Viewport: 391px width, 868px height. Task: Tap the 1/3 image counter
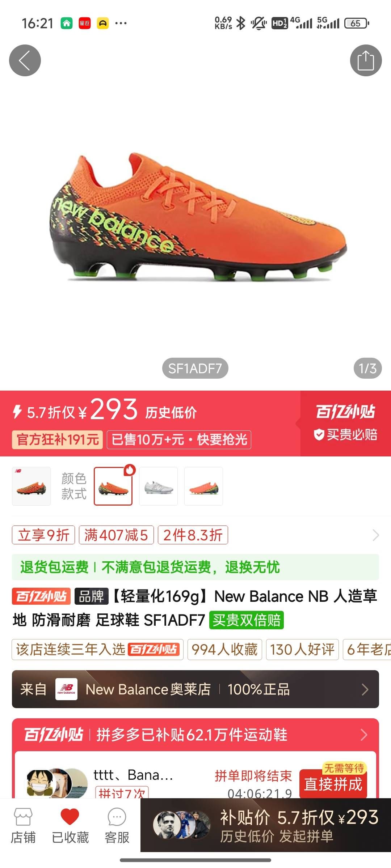(367, 369)
